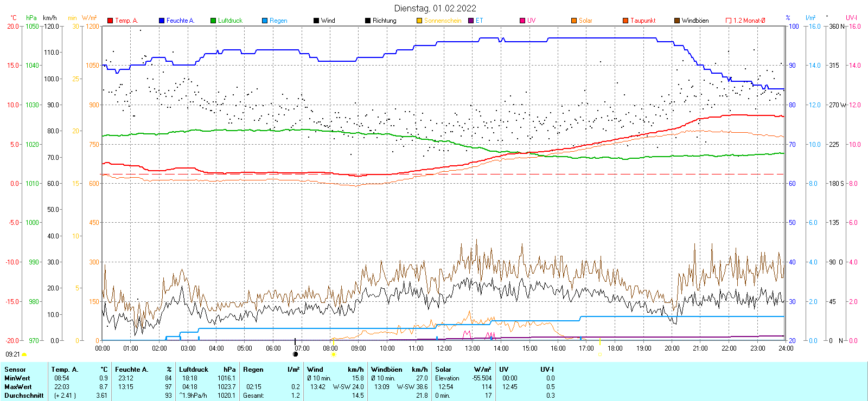Click the chart title Dienstag, 01.02.2022
This screenshot has height=401, width=868.
coord(435,8)
